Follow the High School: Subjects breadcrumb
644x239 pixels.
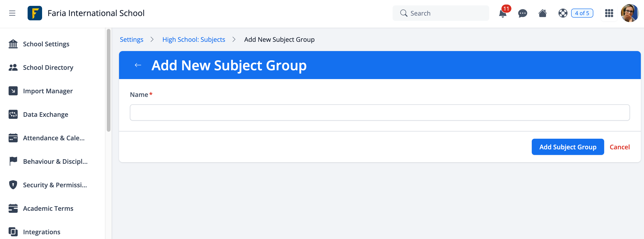pyautogui.click(x=194, y=39)
